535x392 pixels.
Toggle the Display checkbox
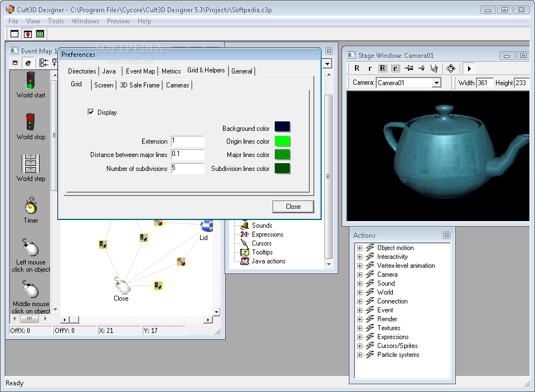91,112
